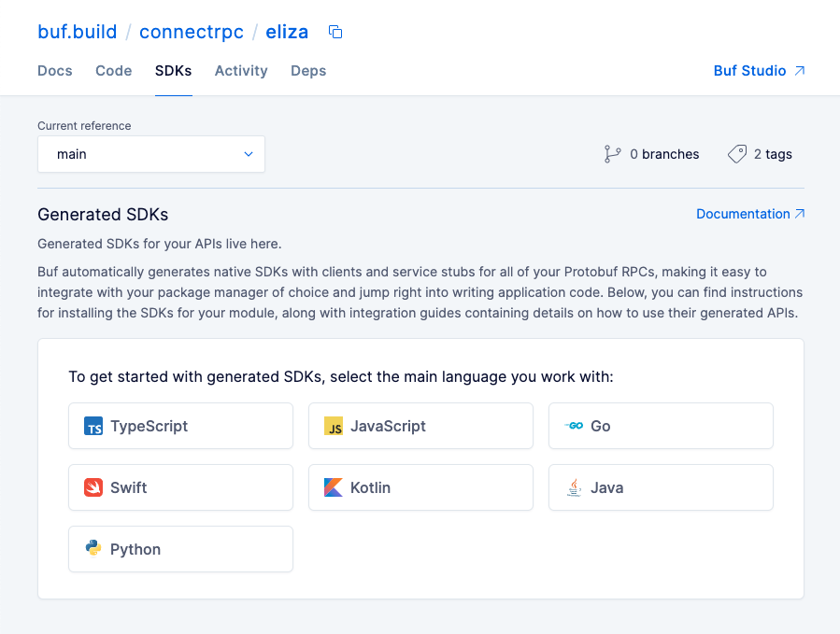
Task: Click the arrow icon next to Documentation
Action: (799, 214)
